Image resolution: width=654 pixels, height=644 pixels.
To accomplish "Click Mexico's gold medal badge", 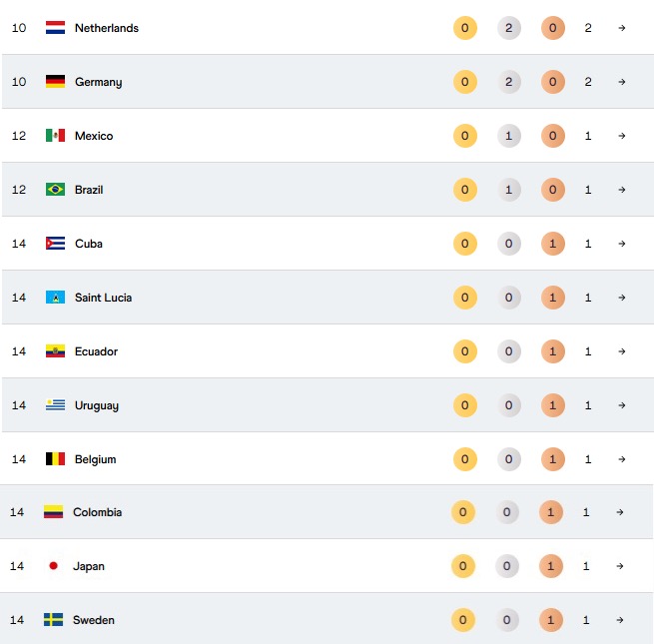I will pyautogui.click(x=464, y=136).
